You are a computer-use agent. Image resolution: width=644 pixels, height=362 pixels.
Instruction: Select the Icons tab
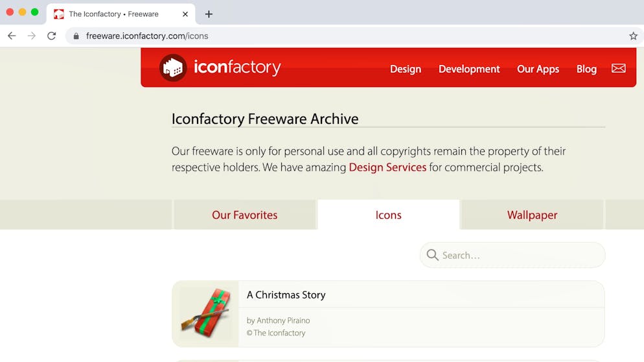pyautogui.click(x=389, y=215)
